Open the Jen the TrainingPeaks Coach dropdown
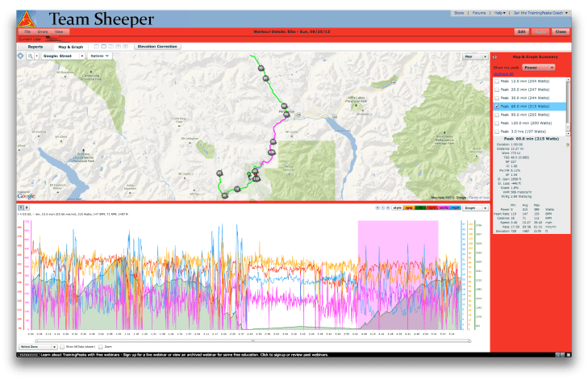Image resolution: width=588 pixels, height=380 pixels. (x=540, y=13)
